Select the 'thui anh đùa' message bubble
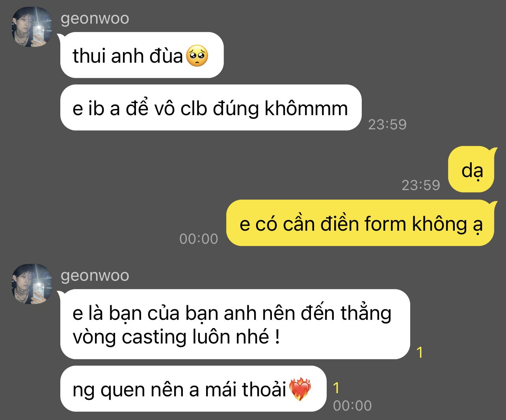506x420 pixels. click(142, 55)
